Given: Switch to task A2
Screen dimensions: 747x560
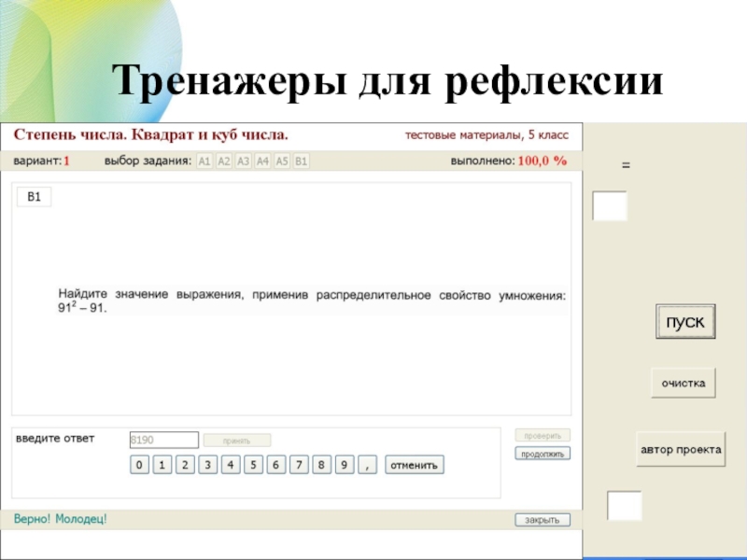Looking at the screenshot, I should tap(224, 161).
